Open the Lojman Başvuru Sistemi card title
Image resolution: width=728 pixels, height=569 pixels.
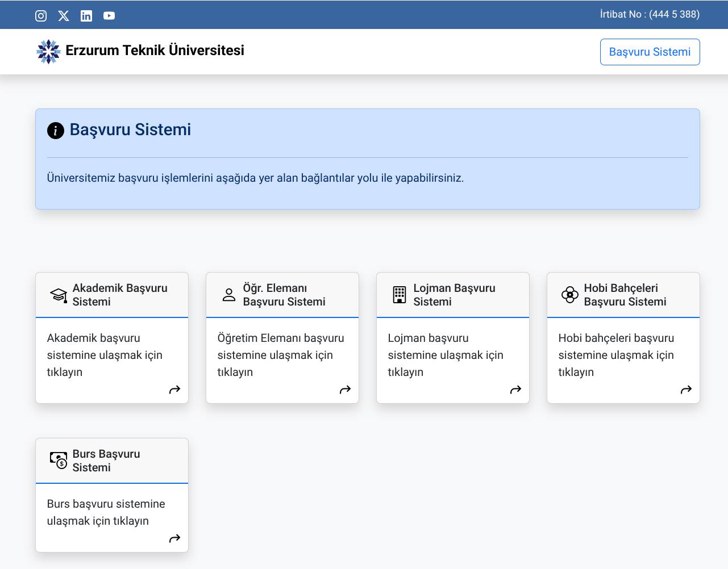454,295
